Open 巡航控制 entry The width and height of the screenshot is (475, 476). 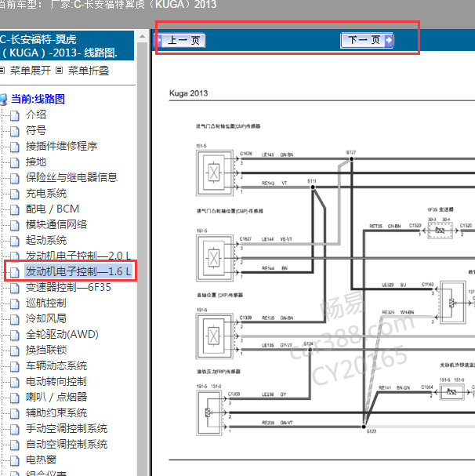point(46,303)
